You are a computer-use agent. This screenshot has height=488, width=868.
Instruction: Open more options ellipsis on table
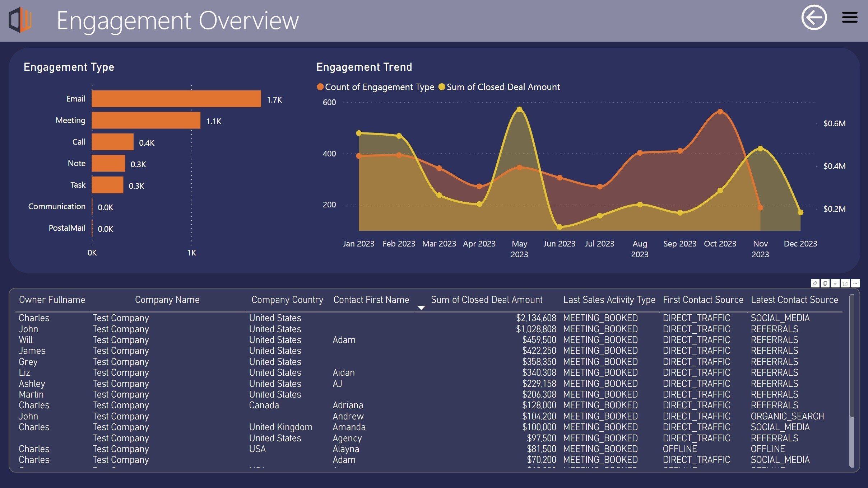pos(855,283)
